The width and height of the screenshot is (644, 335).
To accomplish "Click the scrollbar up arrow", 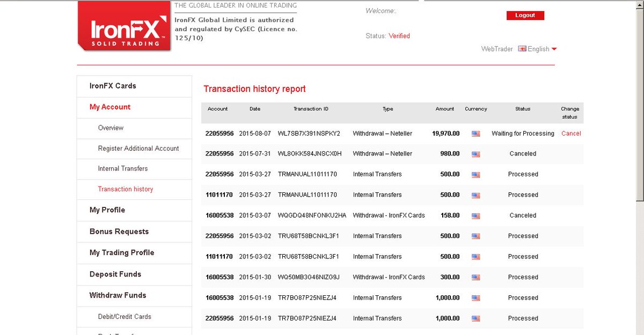I will 640,4.
